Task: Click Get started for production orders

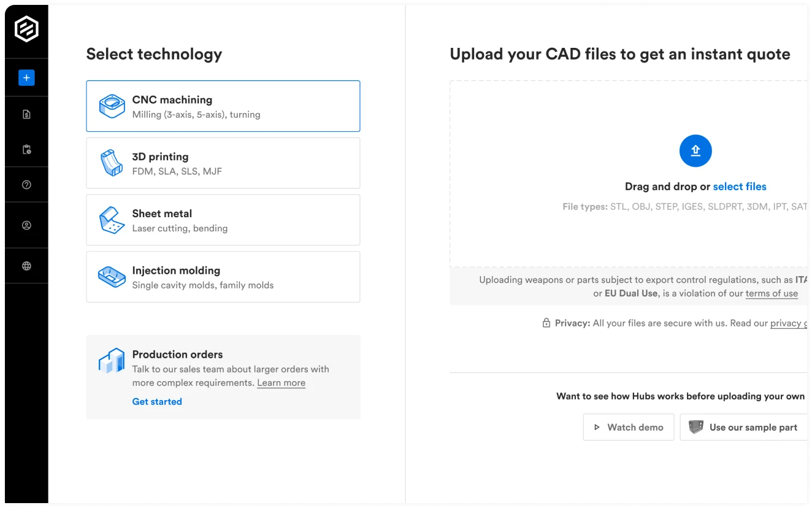Action: point(157,401)
